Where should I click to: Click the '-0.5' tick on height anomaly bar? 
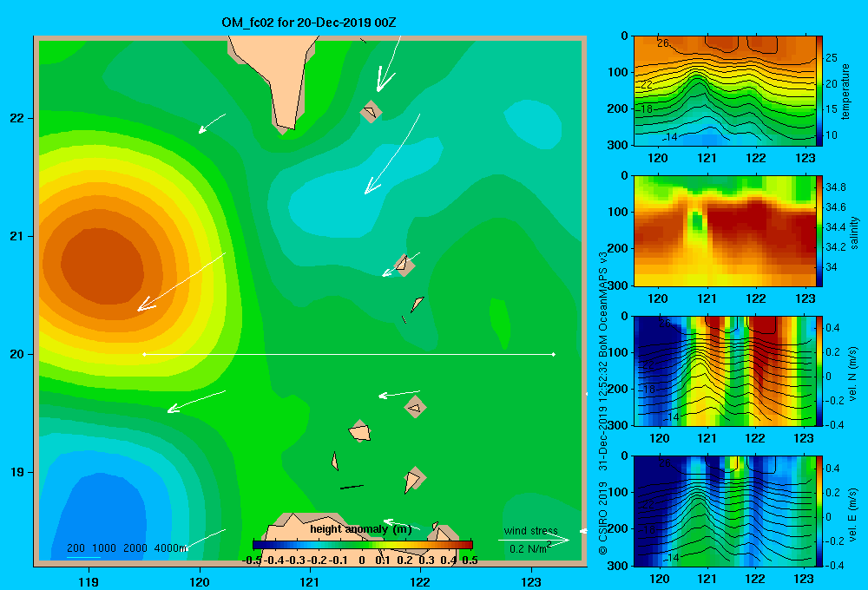coord(252,560)
